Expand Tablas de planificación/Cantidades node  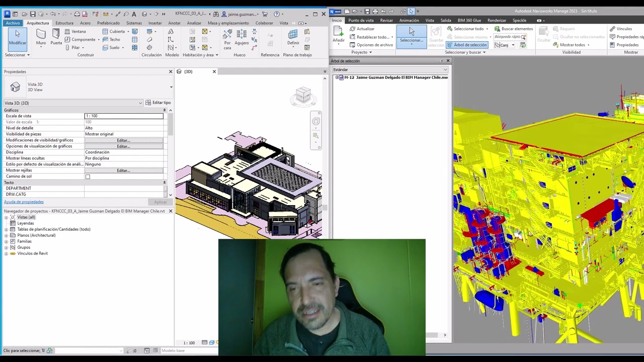click(6, 229)
